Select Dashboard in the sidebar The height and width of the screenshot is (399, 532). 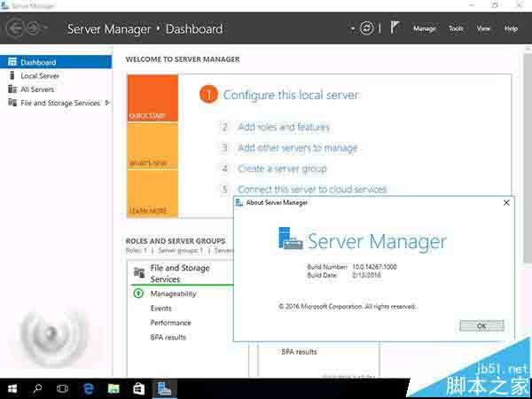[56, 62]
